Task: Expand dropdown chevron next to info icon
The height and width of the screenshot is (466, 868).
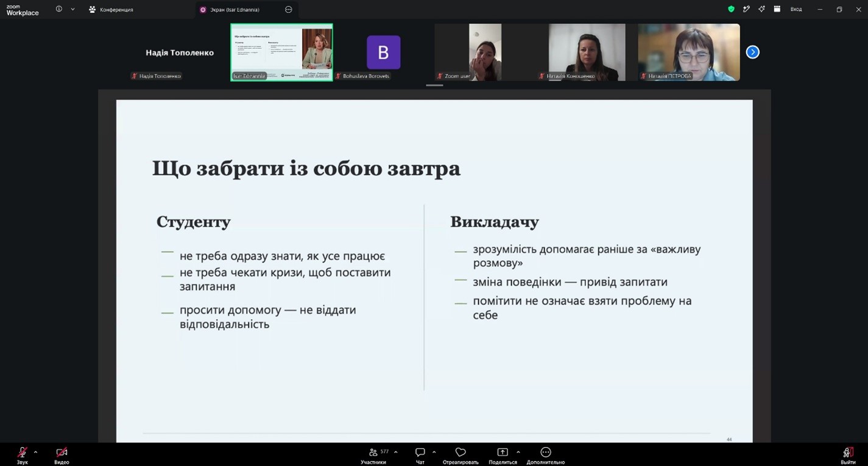Action: pos(73,9)
